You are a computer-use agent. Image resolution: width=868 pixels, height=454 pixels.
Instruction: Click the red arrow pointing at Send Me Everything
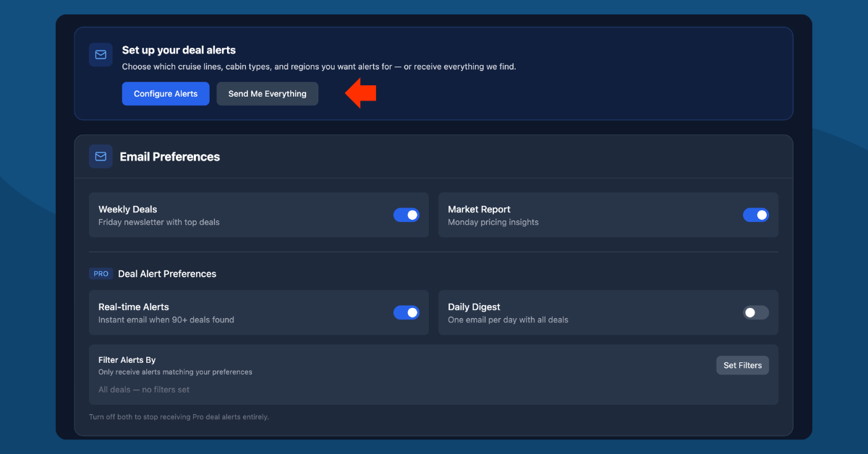[359, 93]
